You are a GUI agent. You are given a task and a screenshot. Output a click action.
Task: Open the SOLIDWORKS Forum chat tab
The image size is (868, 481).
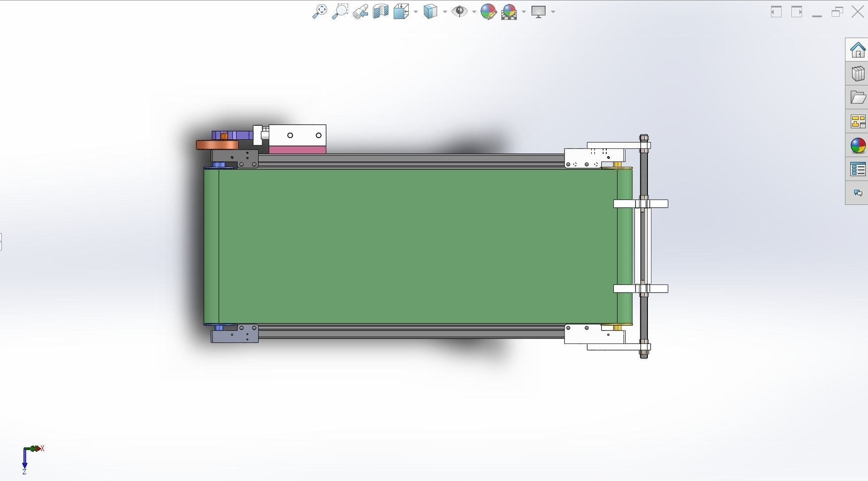(x=857, y=193)
